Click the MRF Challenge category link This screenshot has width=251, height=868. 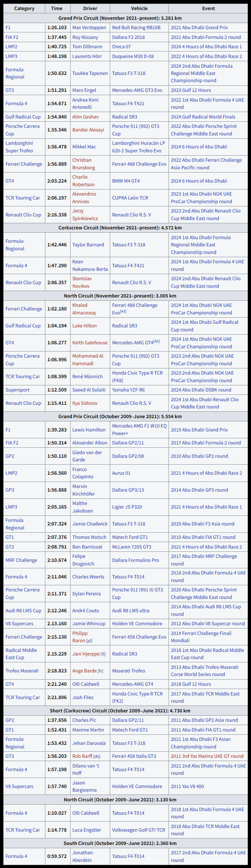tap(21, 560)
